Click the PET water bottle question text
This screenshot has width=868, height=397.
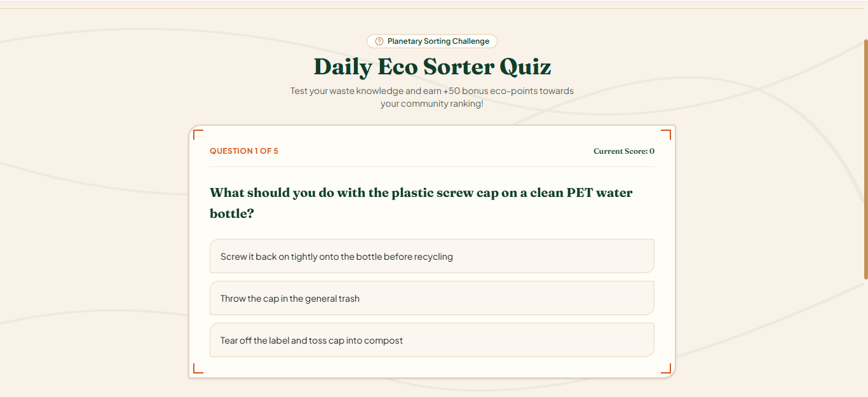pyautogui.click(x=421, y=203)
